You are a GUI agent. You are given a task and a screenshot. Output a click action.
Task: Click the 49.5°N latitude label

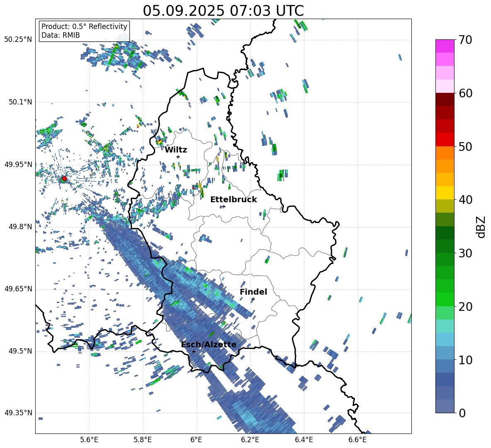20,351
